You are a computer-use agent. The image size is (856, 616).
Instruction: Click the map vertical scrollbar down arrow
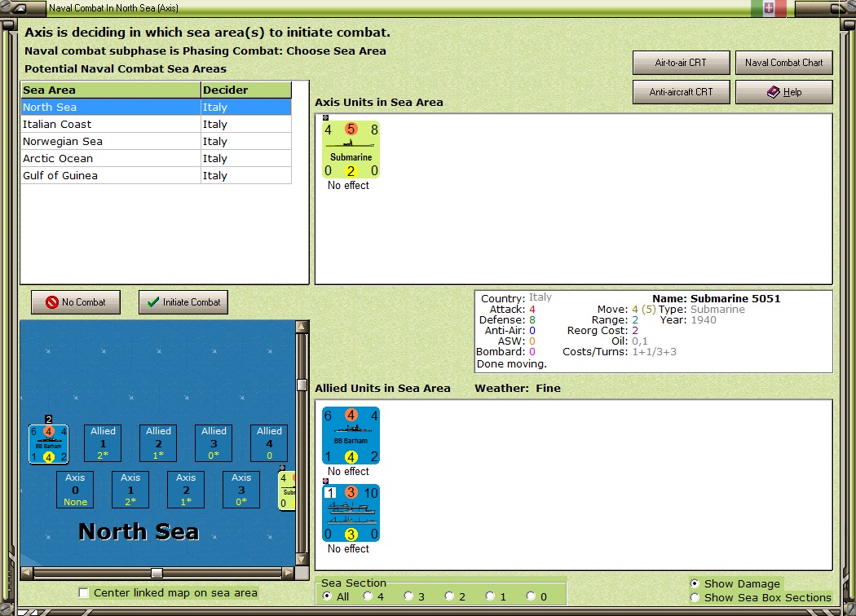click(302, 559)
